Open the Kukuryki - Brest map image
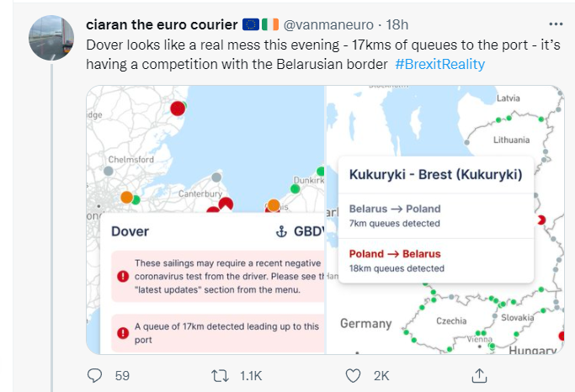 [x=445, y=220]
